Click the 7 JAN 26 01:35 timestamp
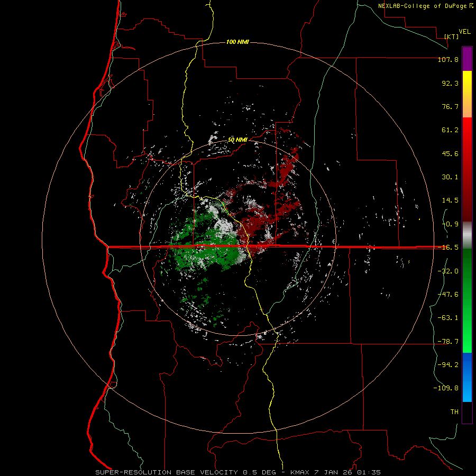The height and width of the screenshot is (476, 476). tap(348, 472)
